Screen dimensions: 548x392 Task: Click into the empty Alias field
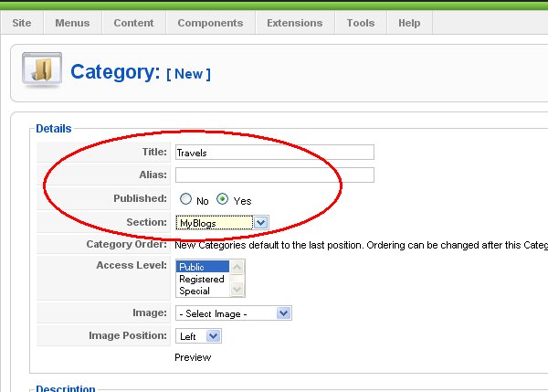[275, 175]
